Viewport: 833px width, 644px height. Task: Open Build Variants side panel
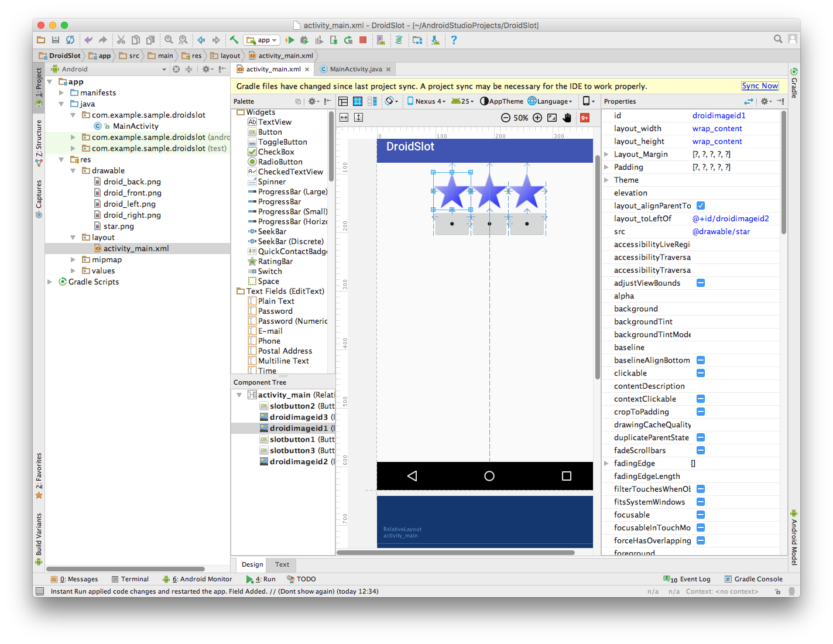39,539
